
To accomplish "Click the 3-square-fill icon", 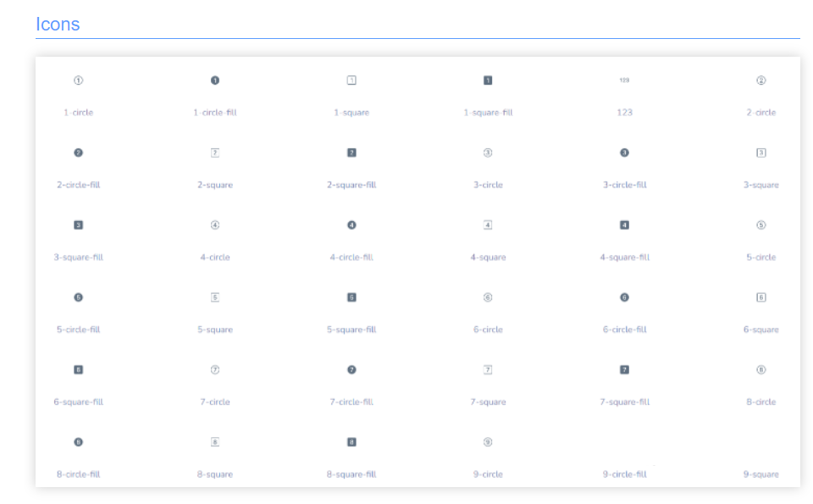I will [78, 225].
